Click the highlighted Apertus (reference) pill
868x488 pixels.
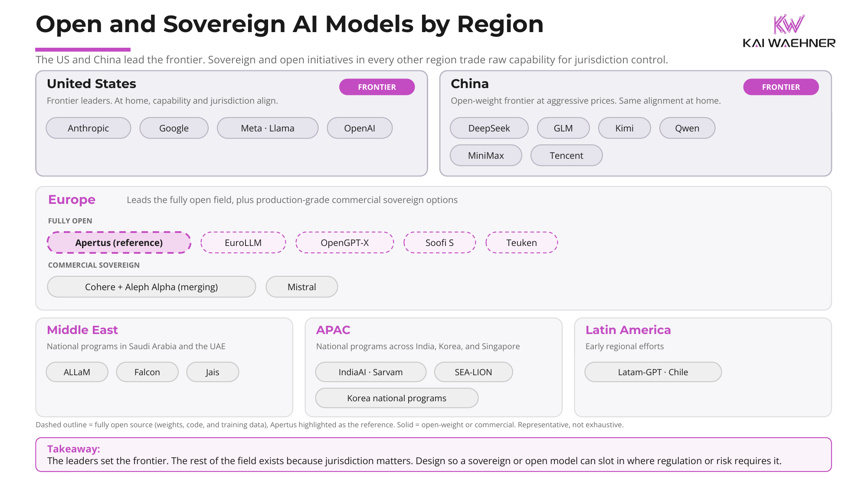tap(119, 242)
